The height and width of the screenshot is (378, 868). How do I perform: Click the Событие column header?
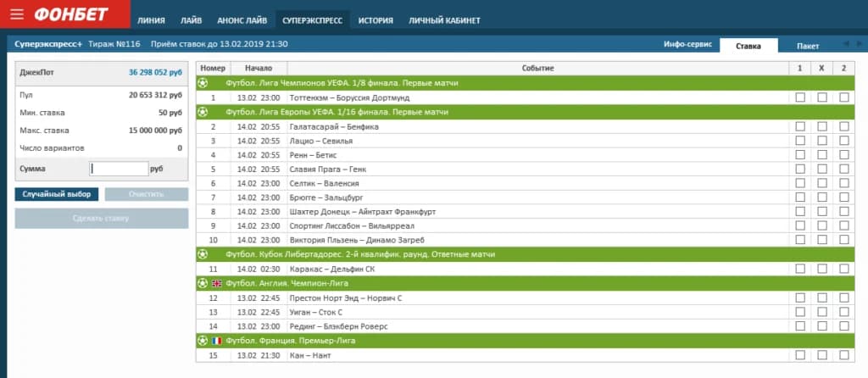point(537,68)
